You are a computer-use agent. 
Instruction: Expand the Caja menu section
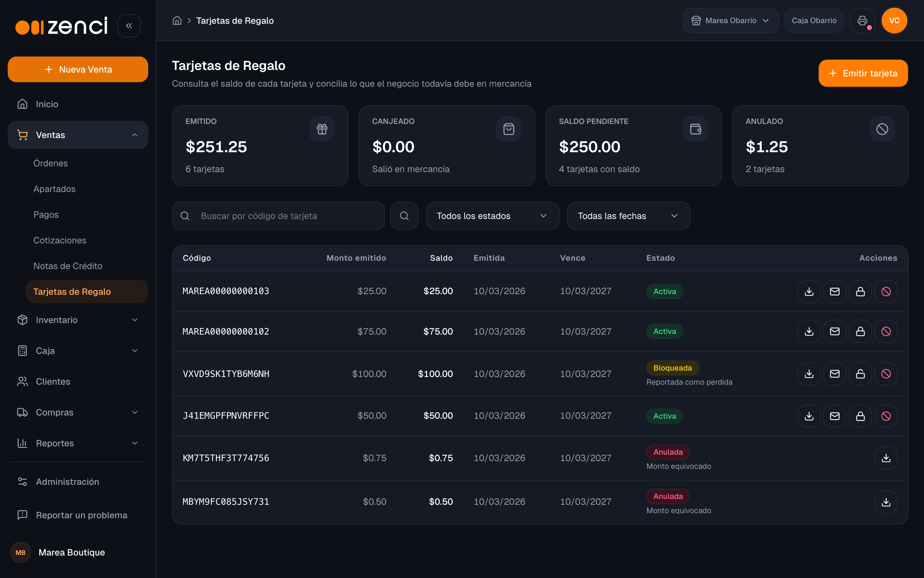click(x=78, y=351)
